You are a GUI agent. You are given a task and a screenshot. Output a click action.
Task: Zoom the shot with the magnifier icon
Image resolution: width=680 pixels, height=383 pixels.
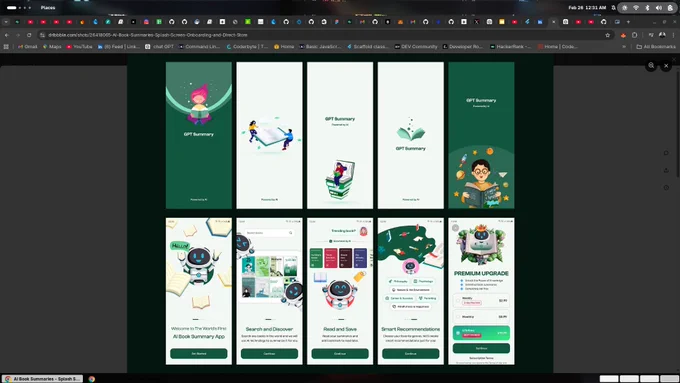(x=651, y=65)
